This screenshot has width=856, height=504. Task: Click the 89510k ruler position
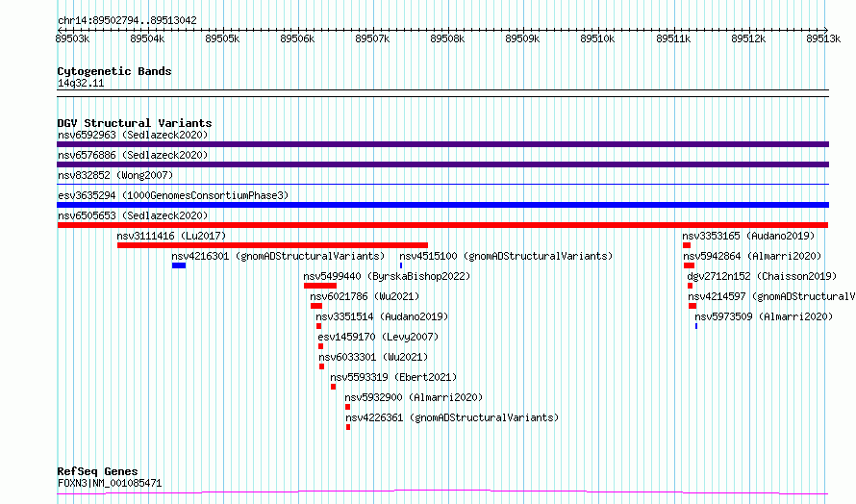pyautogui.click(x=597, y=38)
